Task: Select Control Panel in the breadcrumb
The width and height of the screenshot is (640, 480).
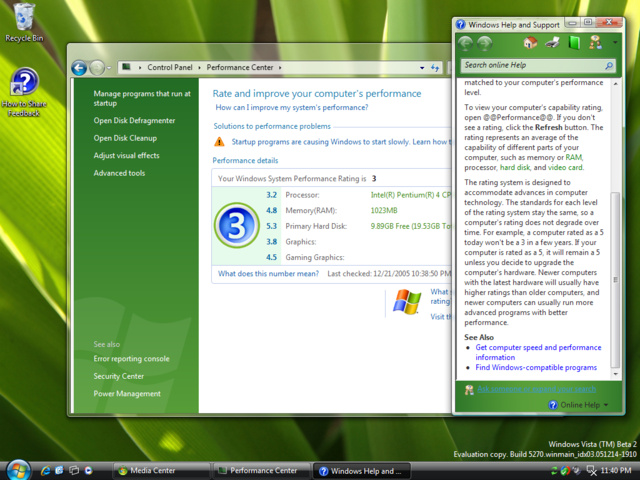Action: pos(170,67)
